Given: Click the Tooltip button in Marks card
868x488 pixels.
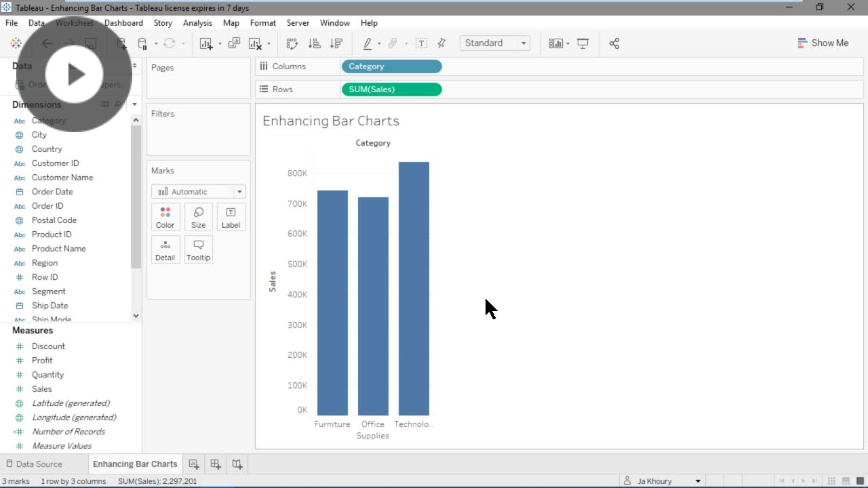Looking at the screenshot, I should 198,249.
